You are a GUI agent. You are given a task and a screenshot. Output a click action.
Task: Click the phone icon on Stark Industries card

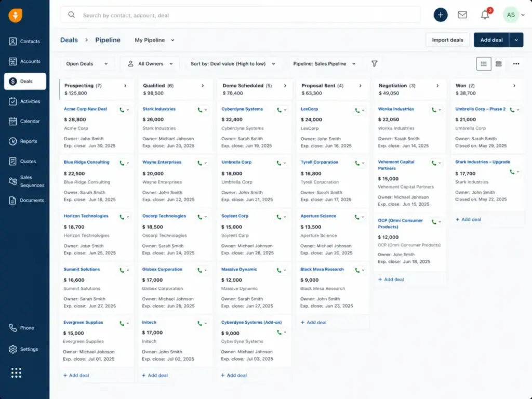pyautogui.click(x=200, y=110)
